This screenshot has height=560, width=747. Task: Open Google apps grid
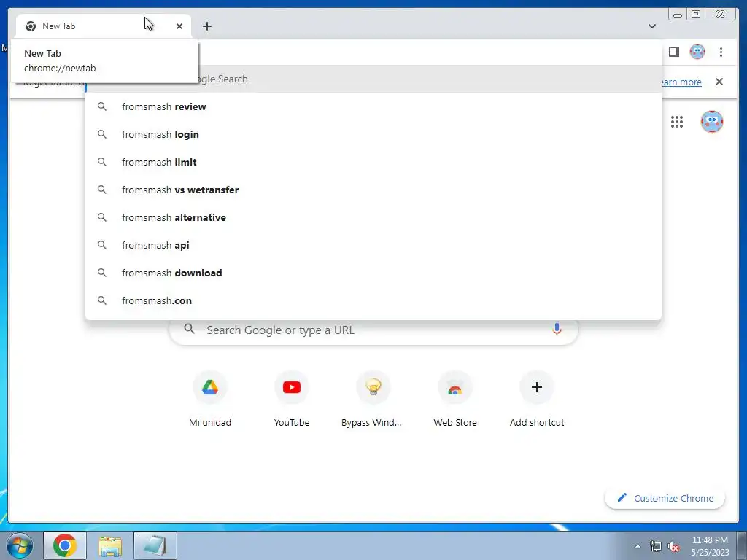(677, 122)
